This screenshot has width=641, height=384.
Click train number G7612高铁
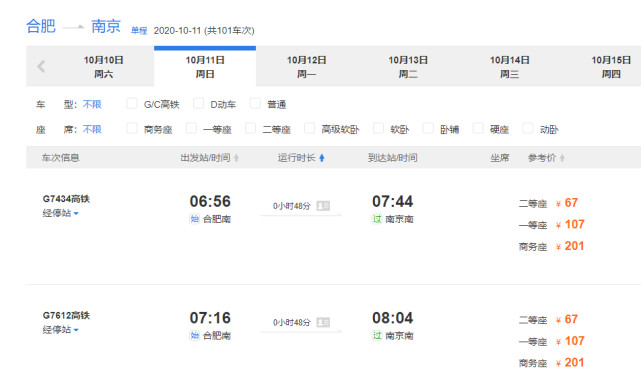[66, 316]
